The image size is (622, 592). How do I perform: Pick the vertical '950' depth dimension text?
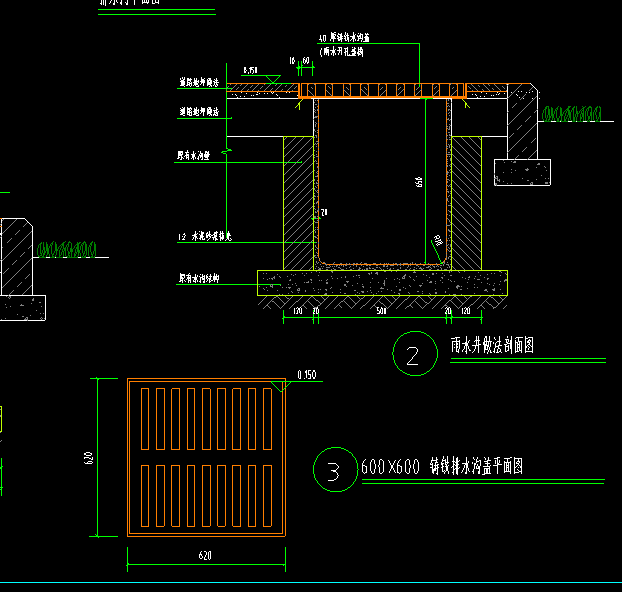(419, 182)
